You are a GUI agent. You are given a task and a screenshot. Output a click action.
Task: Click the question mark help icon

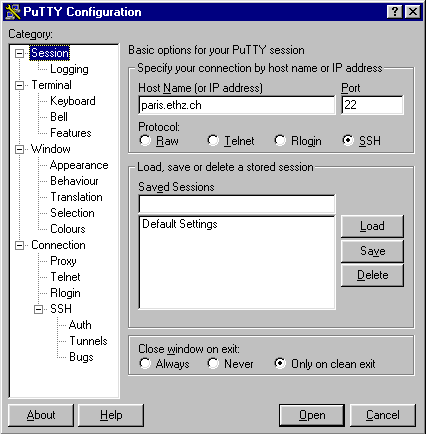tap(394, 12)
